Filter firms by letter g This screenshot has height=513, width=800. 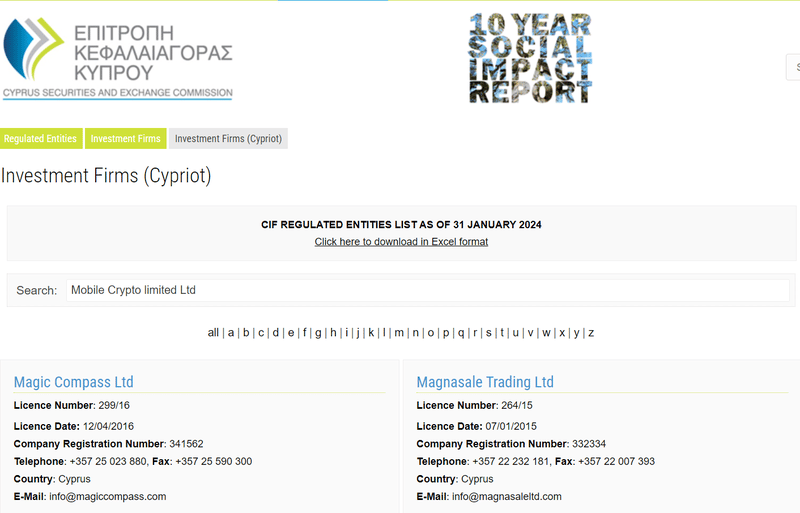click(x=318, y=333)
